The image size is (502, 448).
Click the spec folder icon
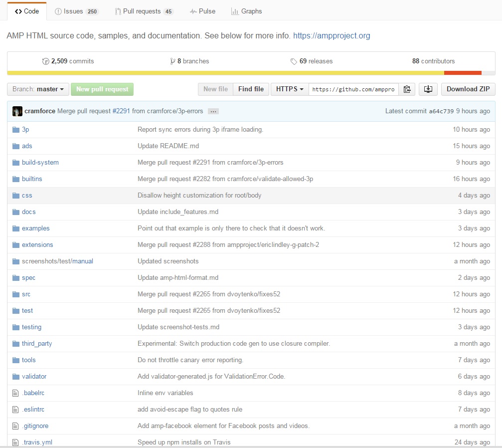tap(16, 278)
